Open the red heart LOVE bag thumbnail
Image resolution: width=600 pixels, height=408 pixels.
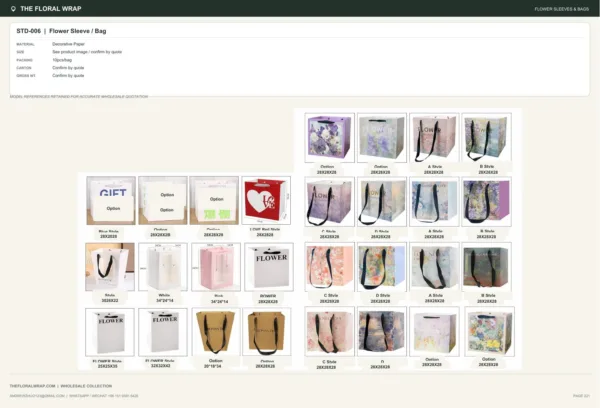pyautogui.click(x=266, y=200)
